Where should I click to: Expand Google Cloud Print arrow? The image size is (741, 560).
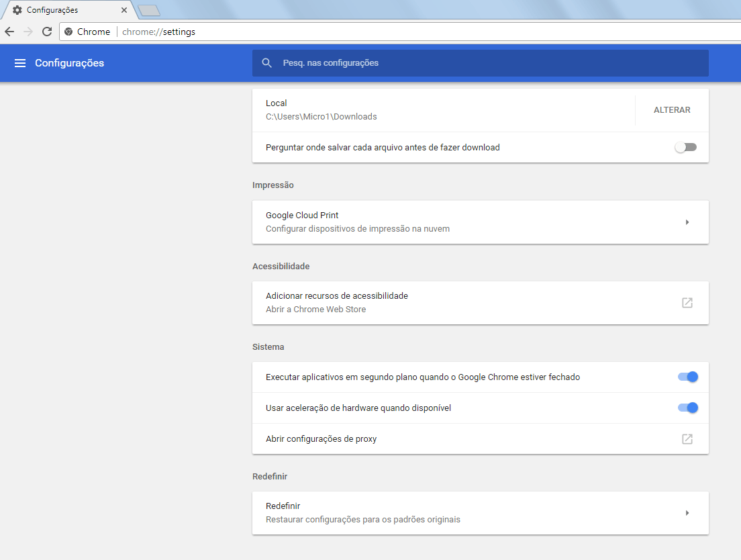tap(687, 222)
